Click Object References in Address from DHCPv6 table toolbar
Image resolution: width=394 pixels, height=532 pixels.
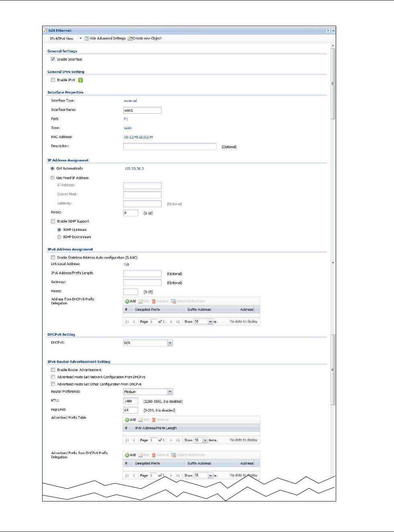pyautogui.click(x=188, y=301)
